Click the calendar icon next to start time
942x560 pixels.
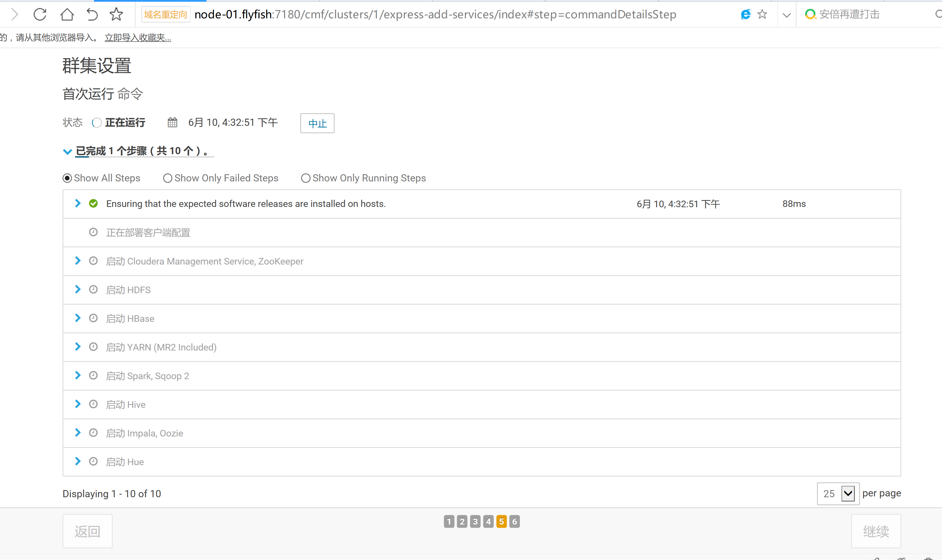pyautogui.click(x=173, y=122)
